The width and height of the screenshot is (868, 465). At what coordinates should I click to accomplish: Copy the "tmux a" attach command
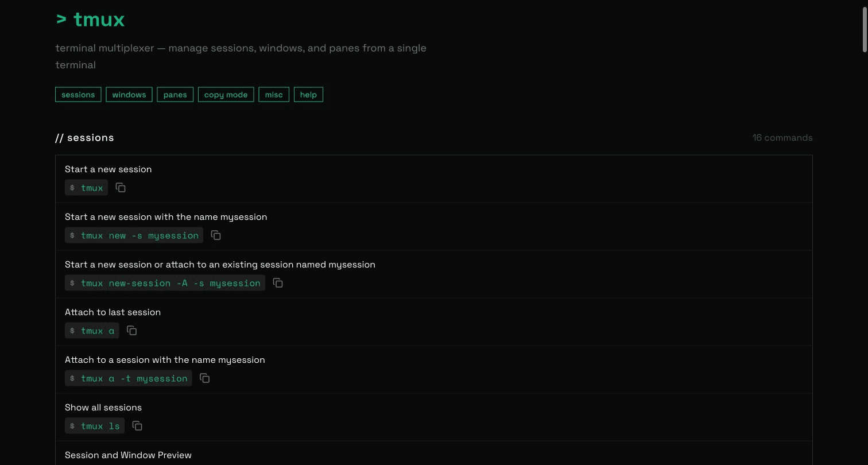click(131, 330)
